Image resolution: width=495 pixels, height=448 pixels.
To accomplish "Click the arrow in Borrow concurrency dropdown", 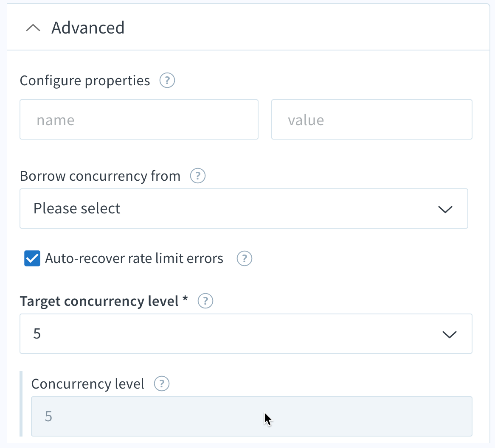I will pyautogui.click(x=445, y=209).
